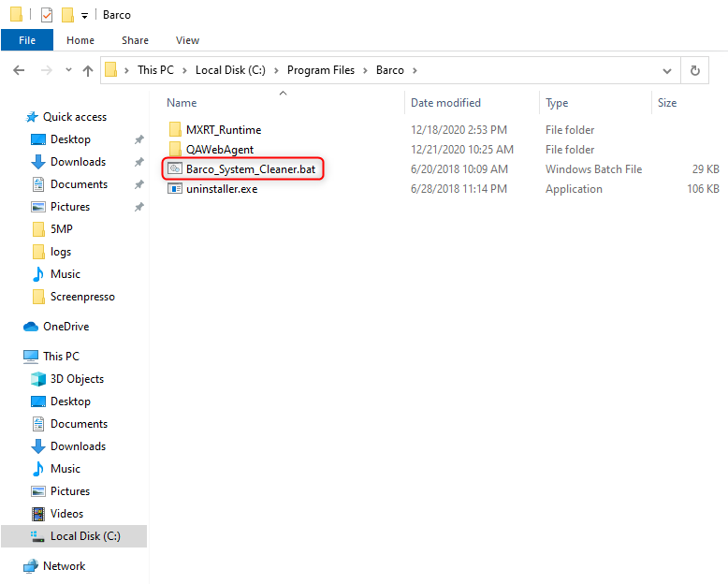
Task: Open pinned Downloads under Quick access
Action: (78, 162)
